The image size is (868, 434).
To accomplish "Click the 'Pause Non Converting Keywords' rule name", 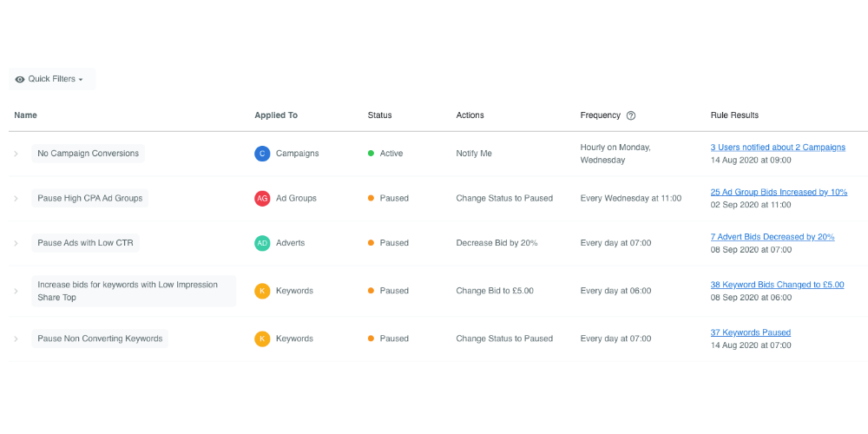I will (x=100, y=339).
